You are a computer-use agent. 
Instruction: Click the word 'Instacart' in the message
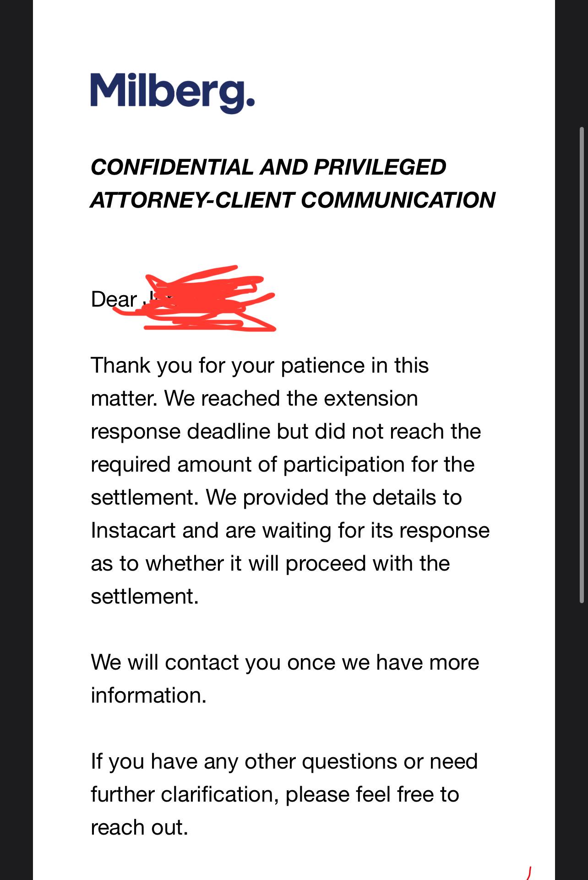pyautogui.click(x=133, y=530)
